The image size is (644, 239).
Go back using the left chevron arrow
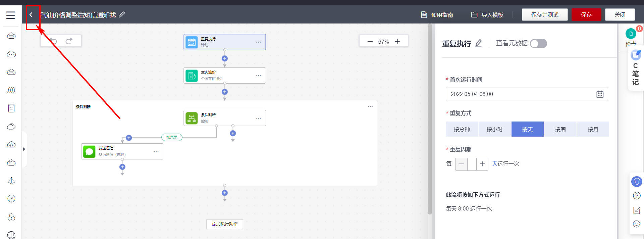pyautogui.click(x=31, y=15)
